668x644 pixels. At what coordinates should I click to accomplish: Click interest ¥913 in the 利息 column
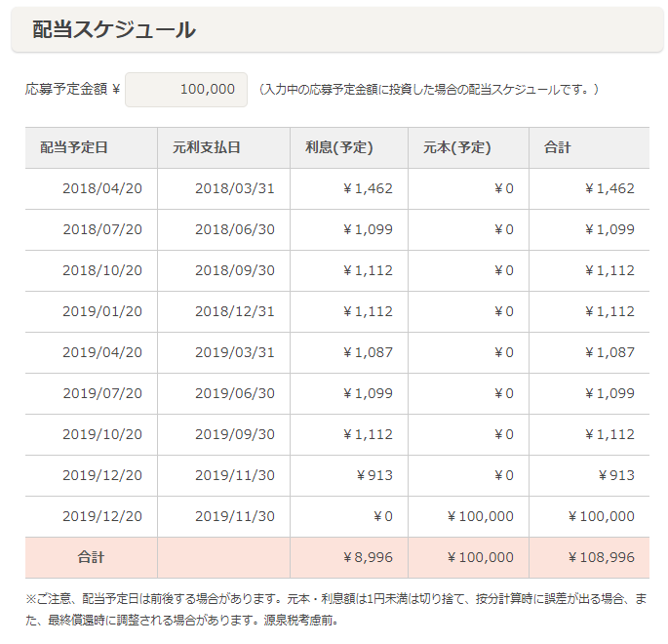click(x=374, y=475)
